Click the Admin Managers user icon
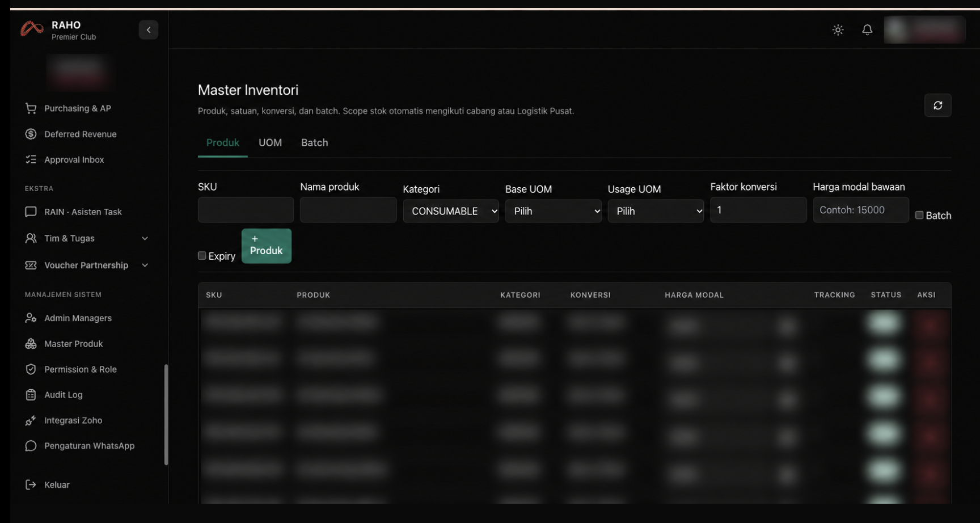The height and width of the screenshot is (523, 980). tap(31, 318)
